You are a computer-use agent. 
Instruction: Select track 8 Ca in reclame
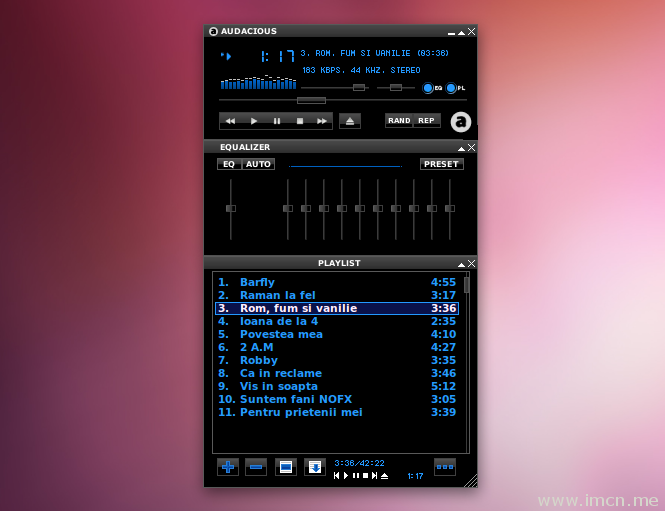[x=337, y=373]
